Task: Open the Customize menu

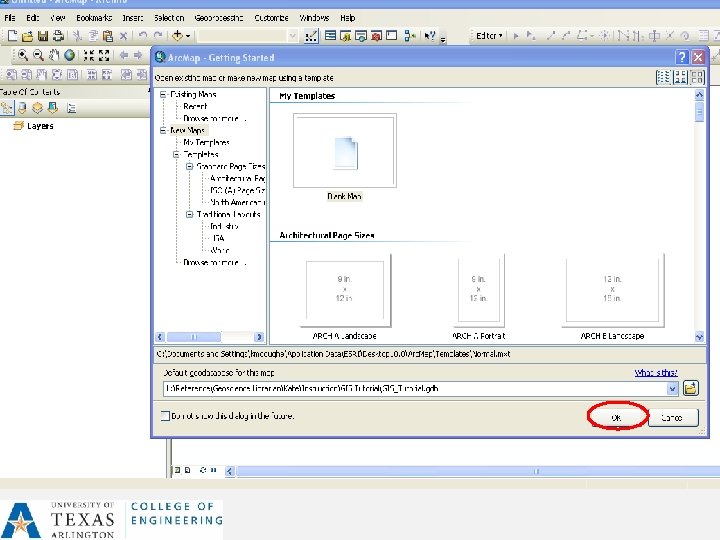Action: [271, 18]
